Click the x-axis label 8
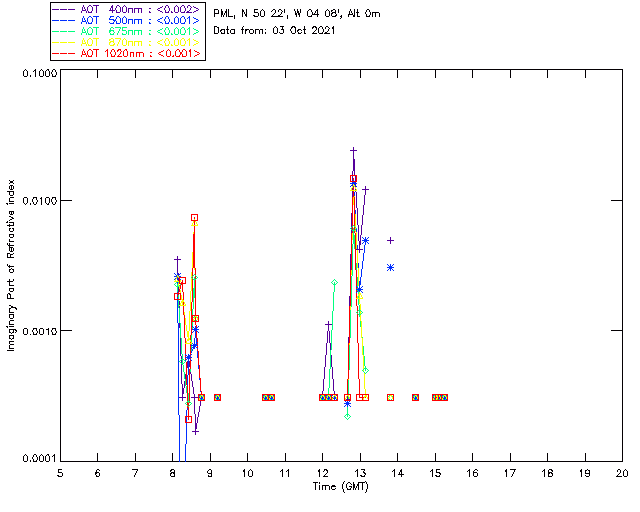640x512 pixels. coord(173,473)
